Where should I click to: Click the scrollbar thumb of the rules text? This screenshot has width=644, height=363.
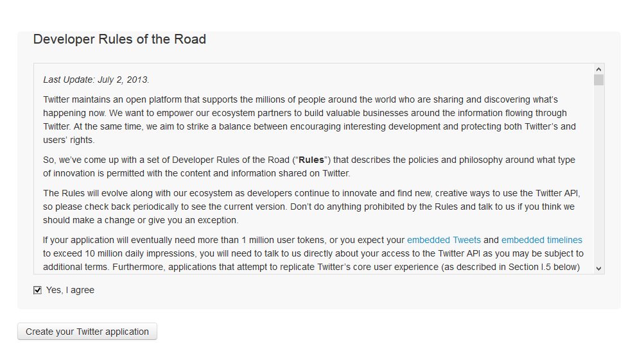pyautogui.click(x=598, y=80)
